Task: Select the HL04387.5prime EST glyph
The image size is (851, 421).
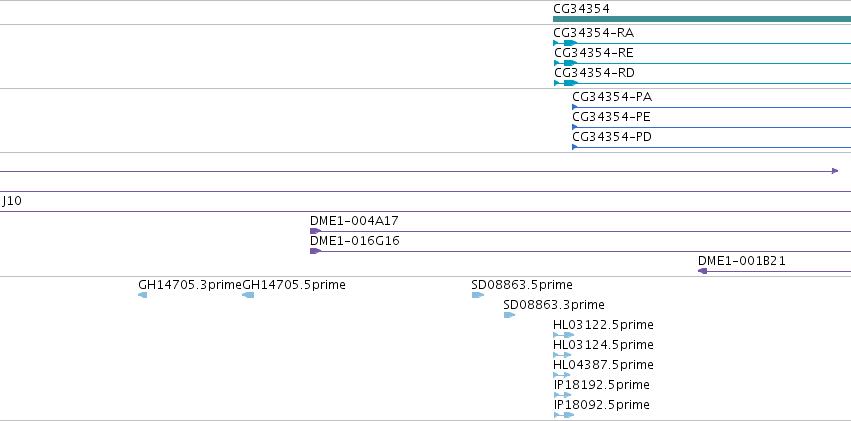Action: [562, 375]
